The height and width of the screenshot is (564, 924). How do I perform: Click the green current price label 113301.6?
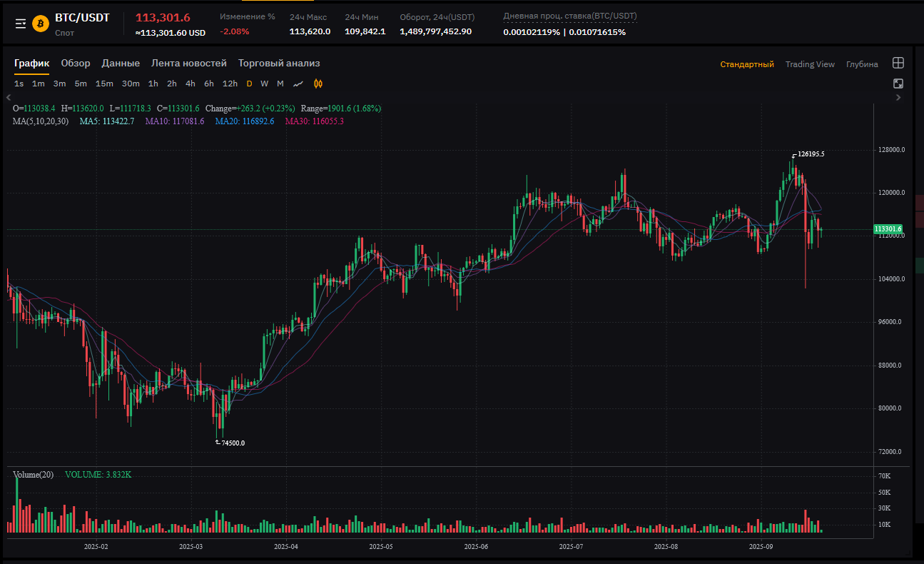click(x=888, y=229)
